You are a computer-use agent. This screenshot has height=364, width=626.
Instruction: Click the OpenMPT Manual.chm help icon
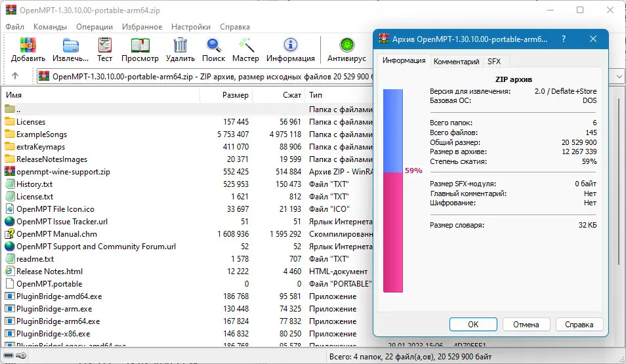coord(10,234)
